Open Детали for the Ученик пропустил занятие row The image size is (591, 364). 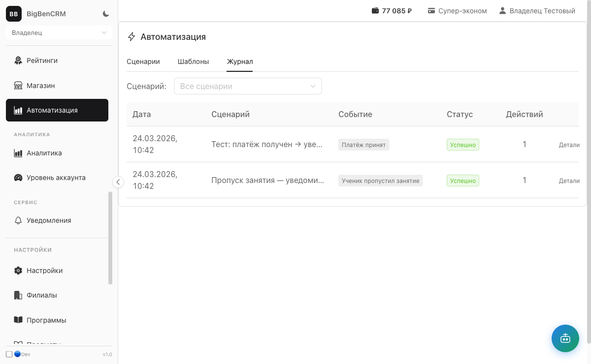tap(569, 181)
